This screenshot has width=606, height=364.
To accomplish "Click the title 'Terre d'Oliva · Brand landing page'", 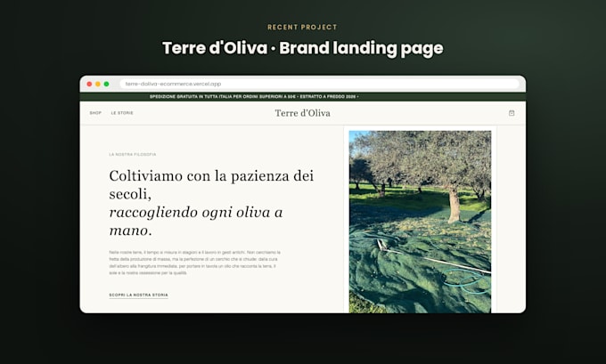I will coord(303,48).
